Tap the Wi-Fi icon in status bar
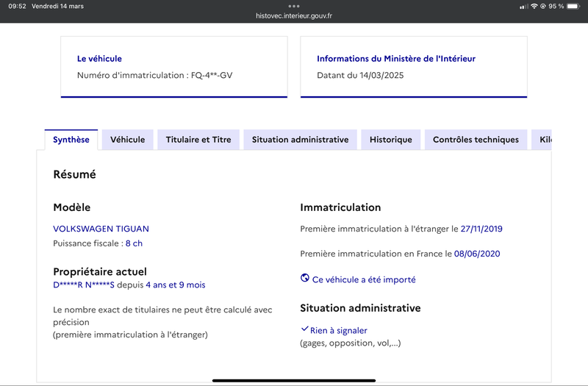 click(534, 6)
